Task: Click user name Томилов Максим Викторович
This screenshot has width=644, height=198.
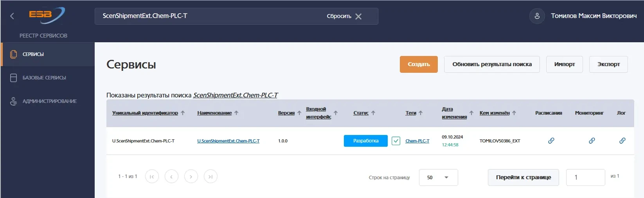Action: click(x=594, y=16)
